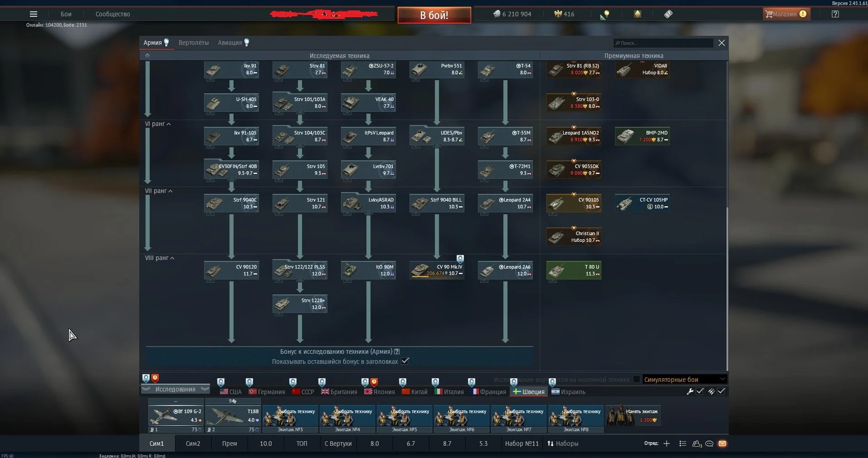This screenshot has width=868, height=458.
Task: Open the Бои menu
Action: coord(66,14)
